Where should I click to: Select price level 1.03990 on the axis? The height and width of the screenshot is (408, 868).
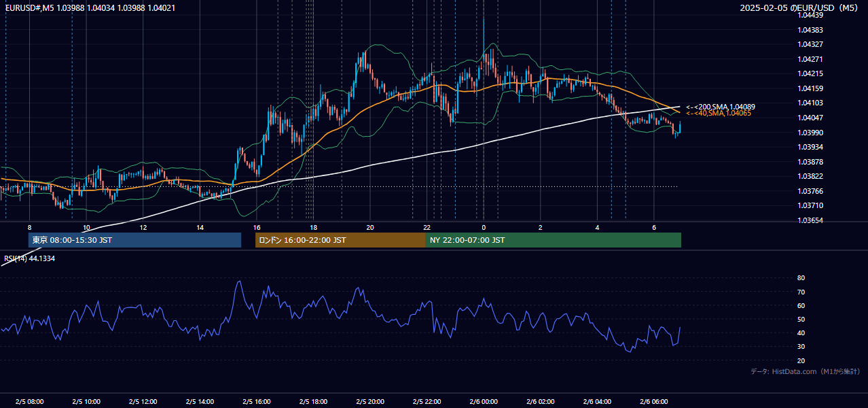pos(810,133)
